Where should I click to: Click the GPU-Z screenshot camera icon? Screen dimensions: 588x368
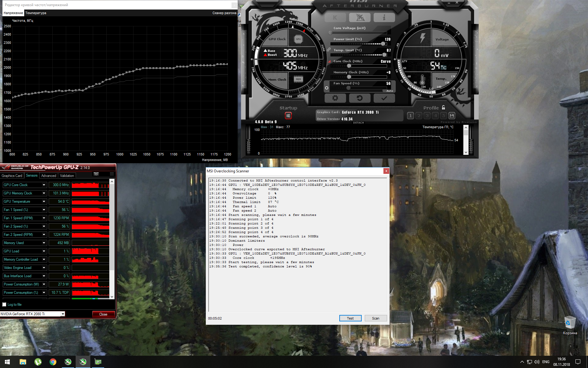pyautogui.click(x=96, y=174)
